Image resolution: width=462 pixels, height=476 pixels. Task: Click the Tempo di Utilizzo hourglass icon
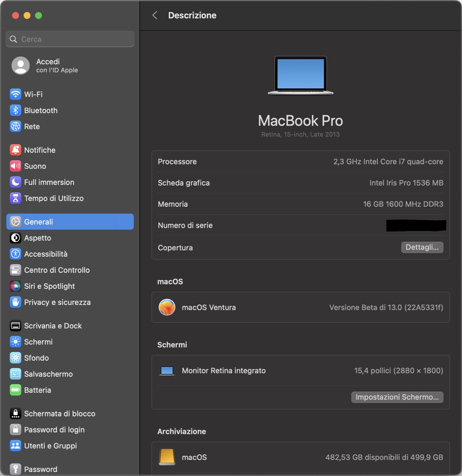[15, 198]
